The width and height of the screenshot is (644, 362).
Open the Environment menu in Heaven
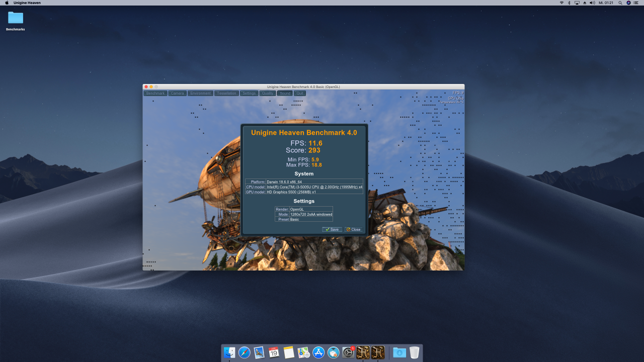(x=200, y=94)
